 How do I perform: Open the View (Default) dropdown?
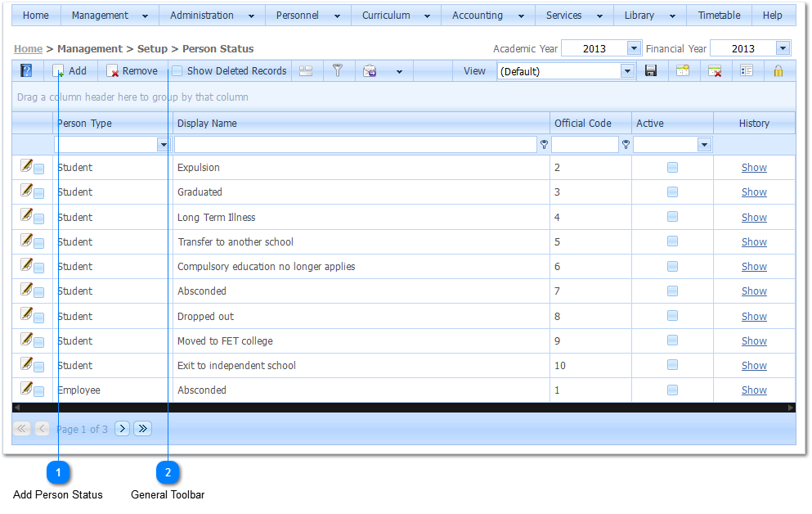click(627, 71)
